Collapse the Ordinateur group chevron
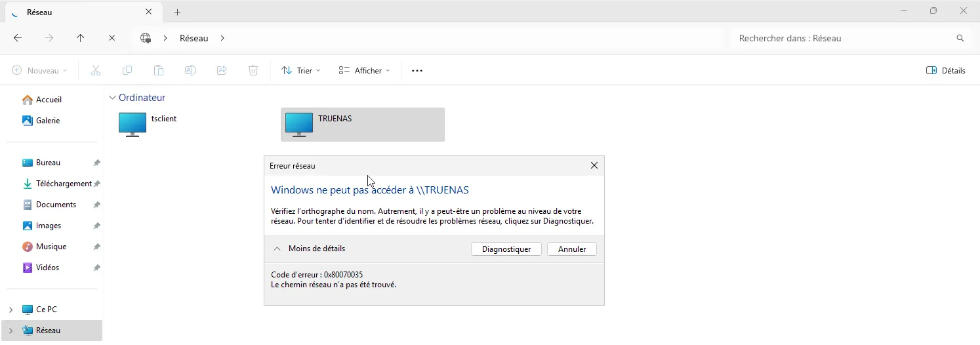The height and width of the screenshot is (345, 980). click(x=112, y=98)
